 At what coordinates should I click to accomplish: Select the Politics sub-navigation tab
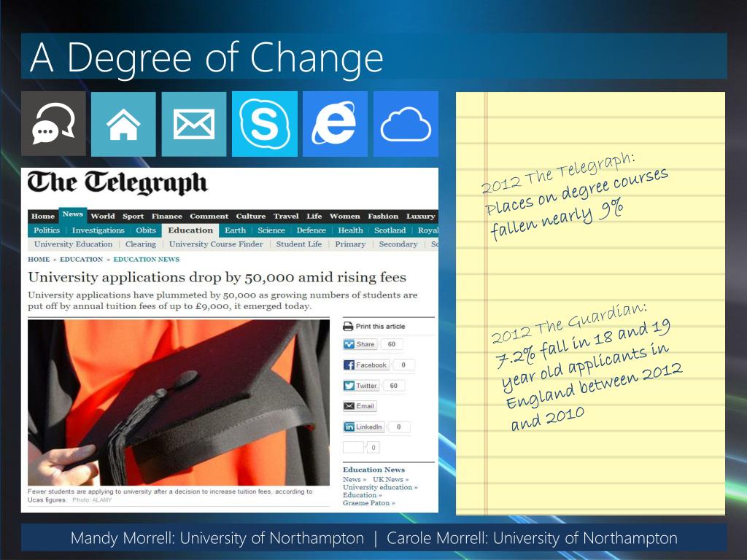[x=47, y=230]
